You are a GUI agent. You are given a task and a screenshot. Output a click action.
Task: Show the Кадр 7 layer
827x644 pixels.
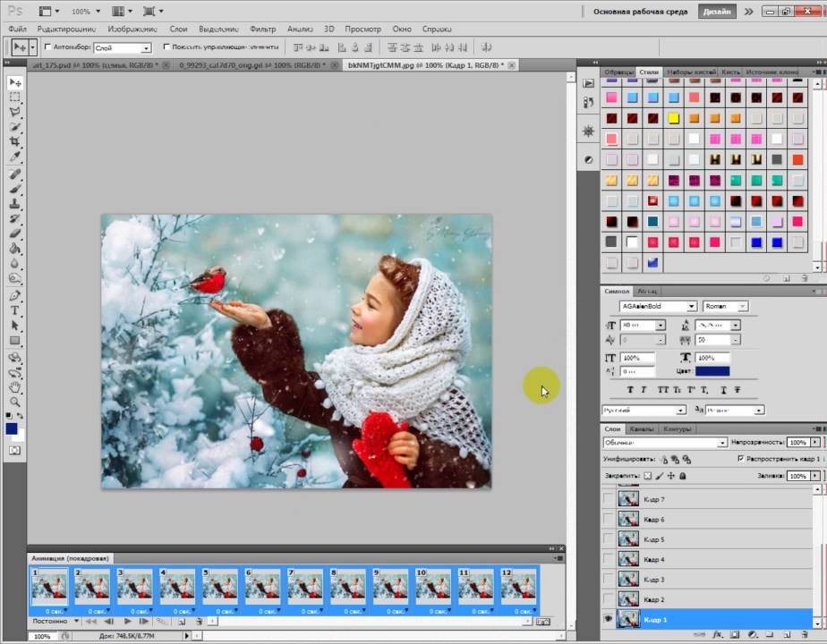tap(609, 498)
